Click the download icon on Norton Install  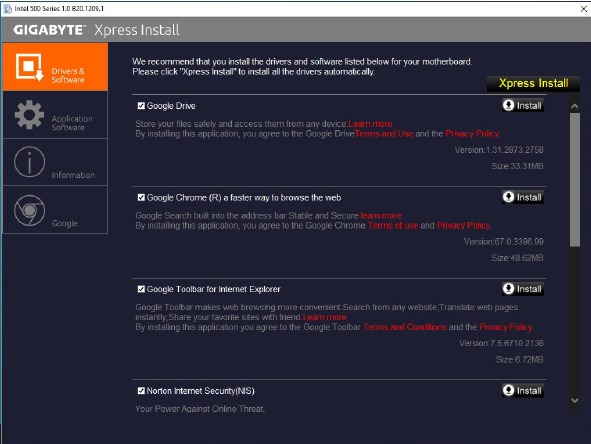tap(508, 390)
